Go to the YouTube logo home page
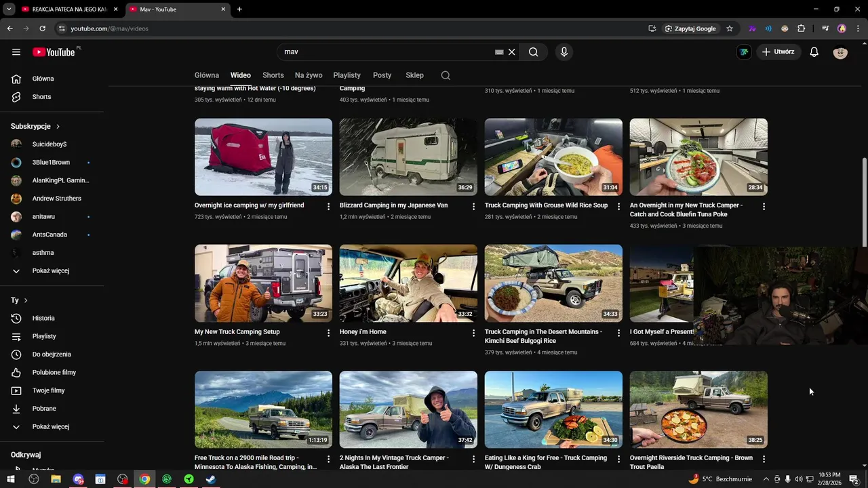868x488 pixels. tap(54, 52)
